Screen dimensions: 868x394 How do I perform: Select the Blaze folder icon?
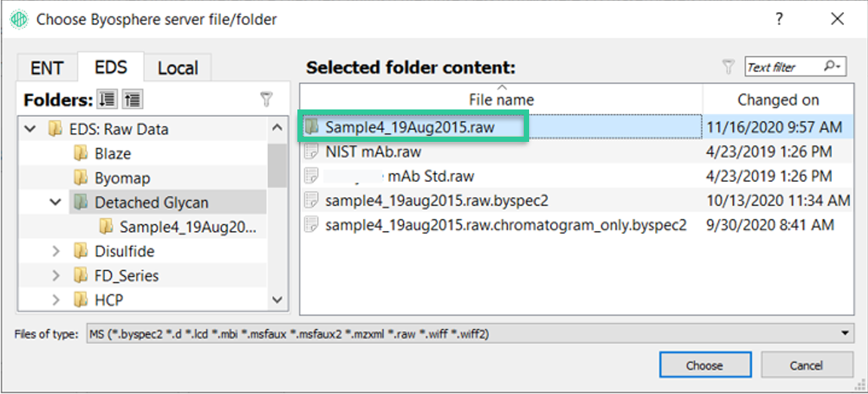[81, 153]
